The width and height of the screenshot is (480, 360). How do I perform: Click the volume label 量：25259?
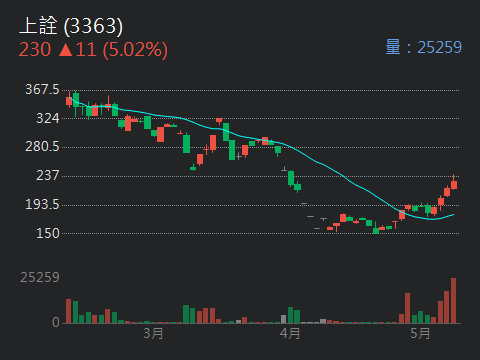pos(424,47)
